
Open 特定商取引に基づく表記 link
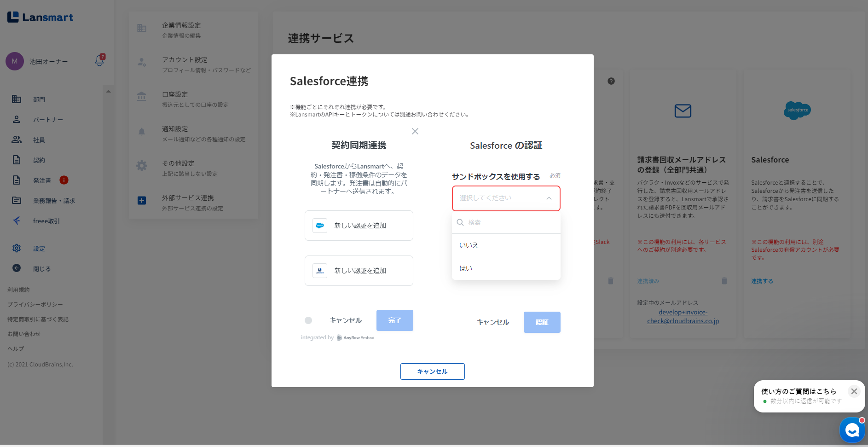click(x=38, y=319)
